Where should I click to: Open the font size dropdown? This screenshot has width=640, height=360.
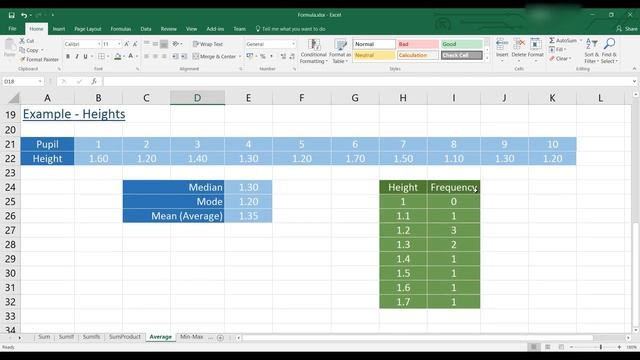[x=119, y=44]
